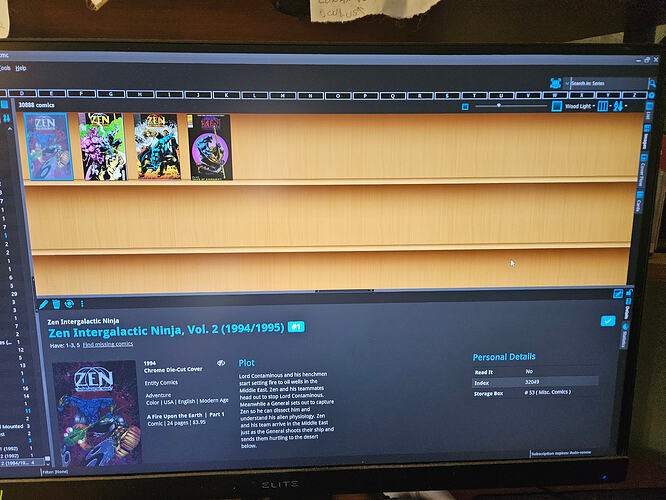Image resolution: width=666 pixels, height=500 pixels.
Task: Click the large thumbnail size icon
Action: coord(557,106)
